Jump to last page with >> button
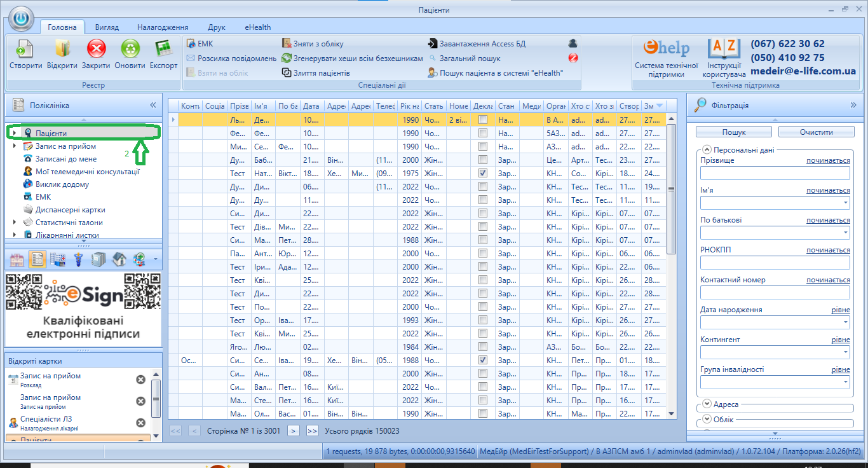Image resolution: width=868 pixels, height=468 pixels. (x=312, y=430)
